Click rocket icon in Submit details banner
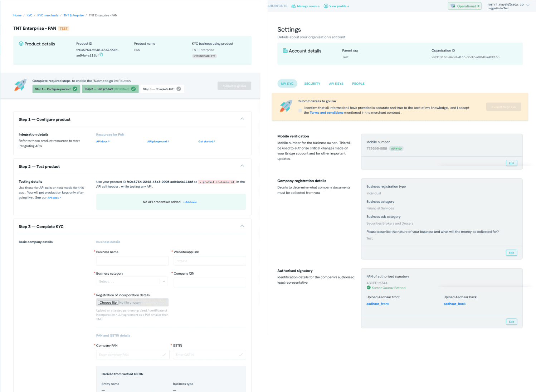 286,106
